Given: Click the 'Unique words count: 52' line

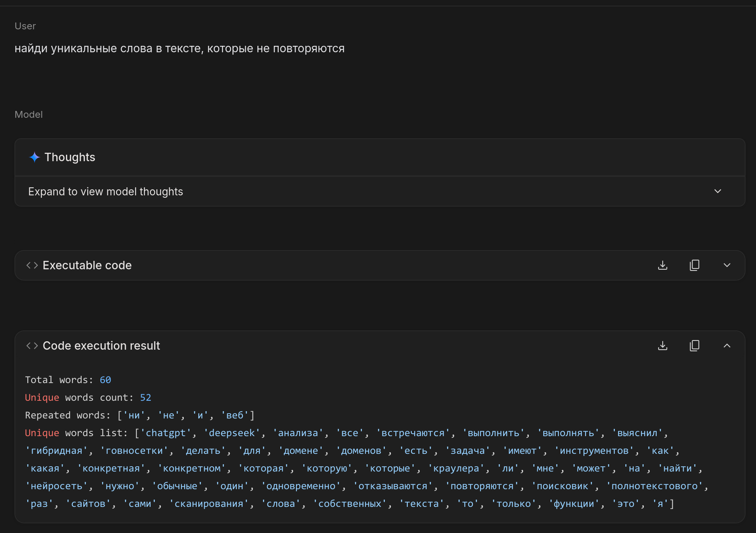Looking at the screenshot, I should coord(88,398).
